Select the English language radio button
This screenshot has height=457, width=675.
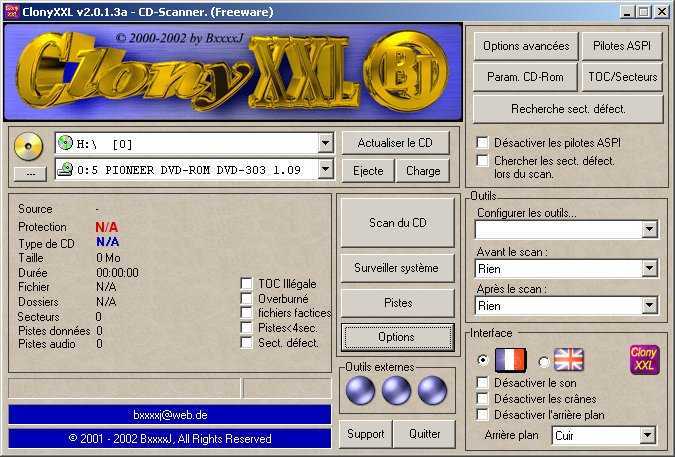pos(544,362)
